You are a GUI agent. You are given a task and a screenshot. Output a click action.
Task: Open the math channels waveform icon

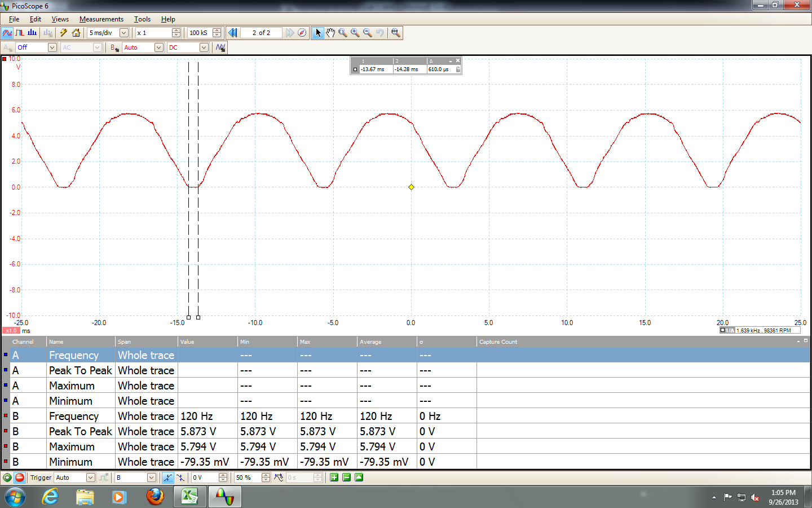(220, 47)
